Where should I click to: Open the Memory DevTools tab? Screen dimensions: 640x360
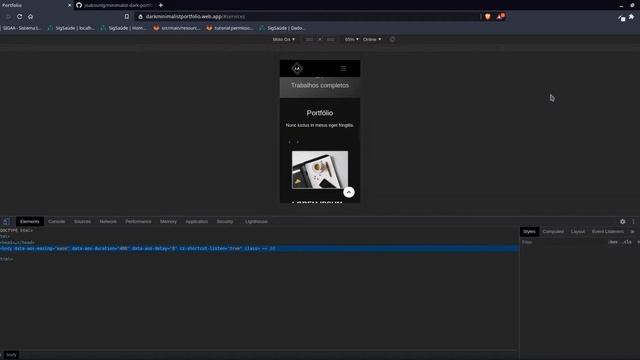(169, 222)
